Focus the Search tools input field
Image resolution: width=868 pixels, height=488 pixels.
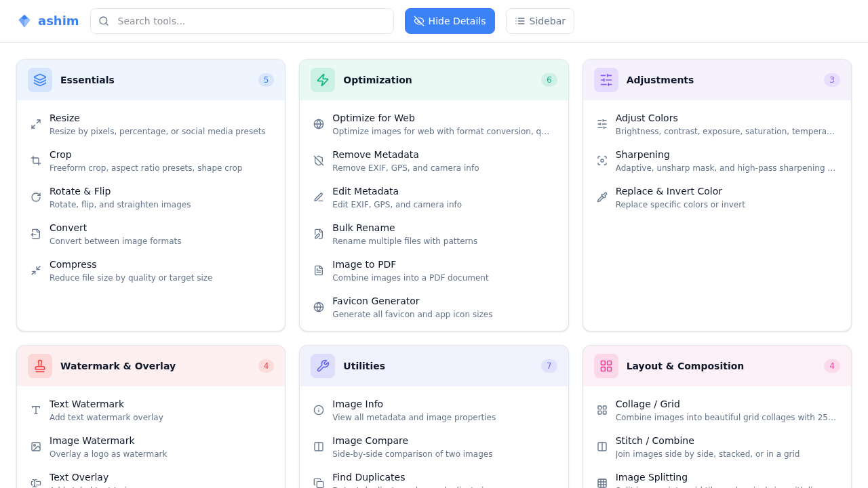coord(242,21)
